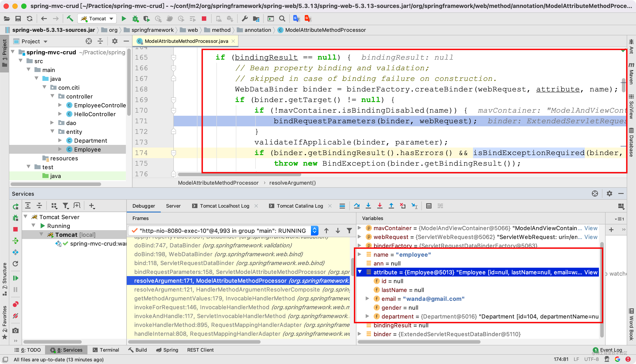This screenshot has height=364, width=636.
Task: Collapse the entity package node
Action: point(53,131)
